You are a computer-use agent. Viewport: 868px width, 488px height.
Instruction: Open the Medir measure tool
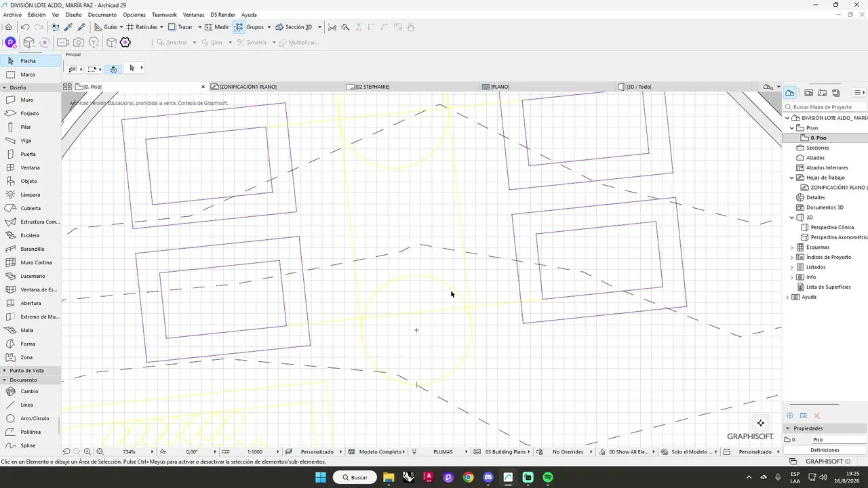tap(216, 27)
